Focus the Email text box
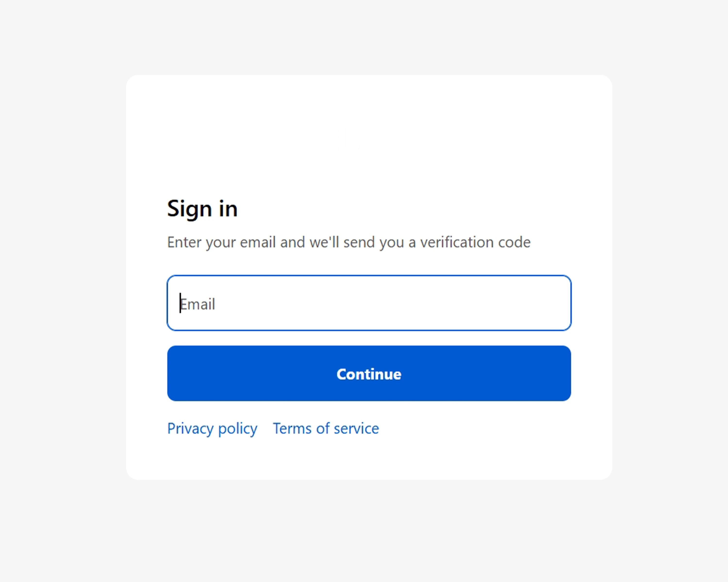Screen dimensions: 728x582 [x=369, y=303]
